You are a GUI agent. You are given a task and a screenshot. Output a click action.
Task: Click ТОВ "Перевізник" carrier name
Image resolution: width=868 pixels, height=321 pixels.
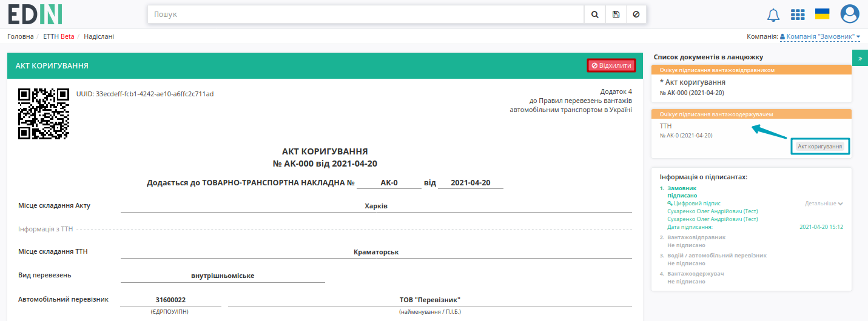[x=430, y=300]
